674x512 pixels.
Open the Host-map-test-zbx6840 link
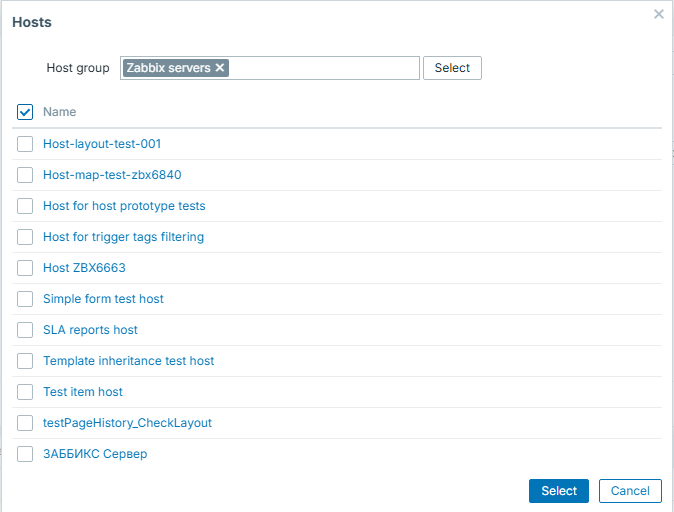pyautogui.click(x=112, y=175)
